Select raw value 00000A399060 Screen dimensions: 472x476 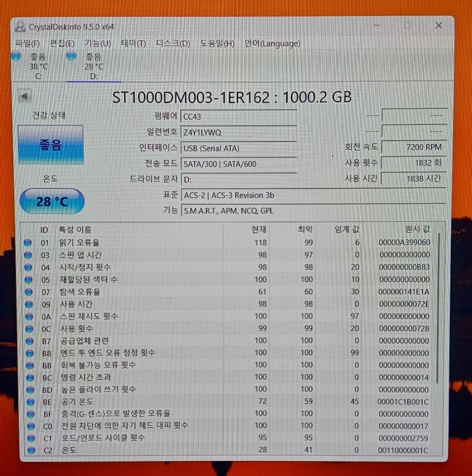(x=404, y=242)
